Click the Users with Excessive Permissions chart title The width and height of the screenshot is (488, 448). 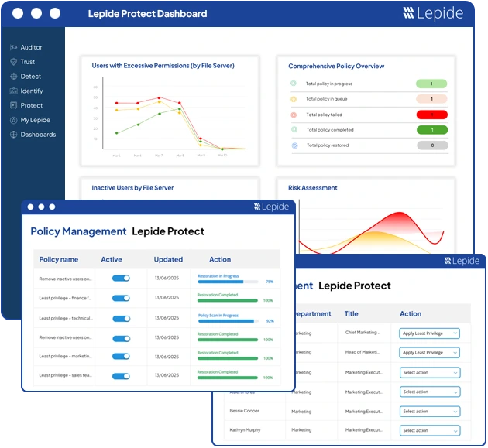tap(163, 66)
